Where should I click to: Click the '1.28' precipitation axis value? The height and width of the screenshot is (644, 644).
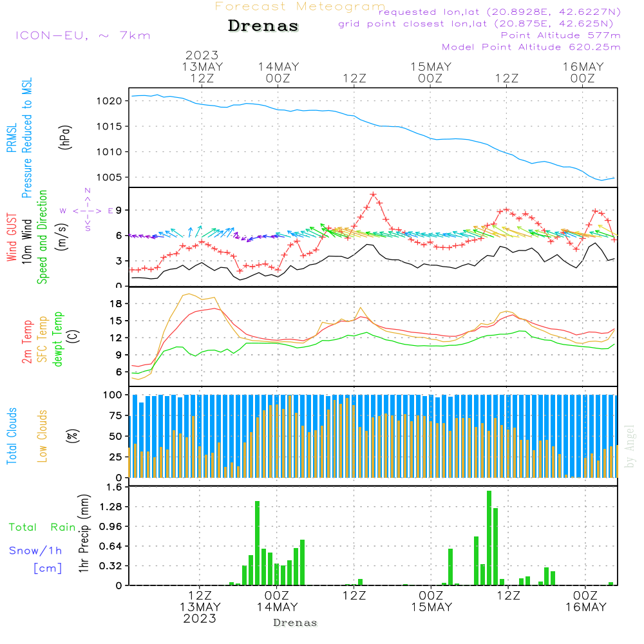111,506
